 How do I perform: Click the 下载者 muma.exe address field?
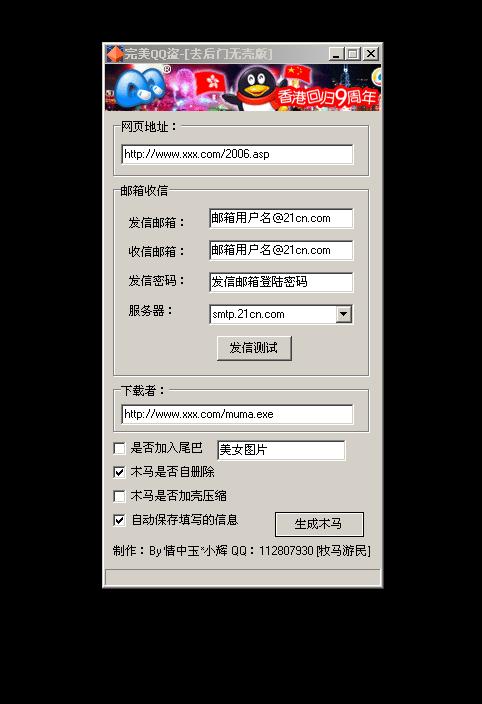237,414
